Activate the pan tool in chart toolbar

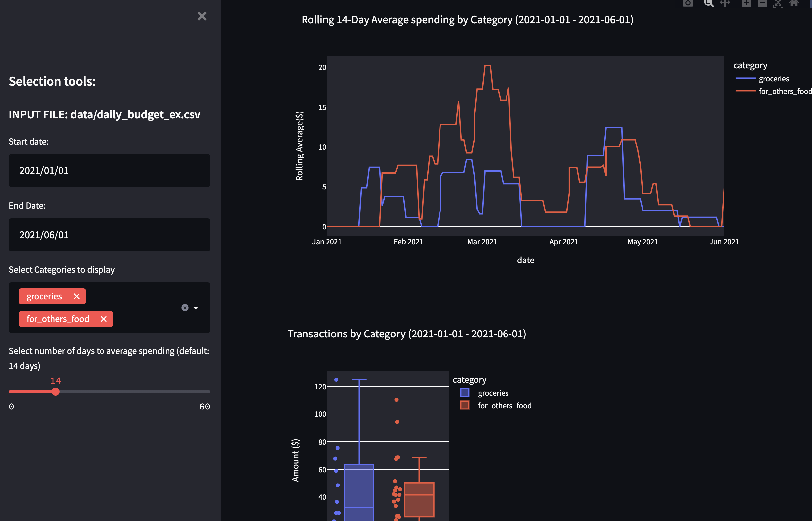(725, 3)
